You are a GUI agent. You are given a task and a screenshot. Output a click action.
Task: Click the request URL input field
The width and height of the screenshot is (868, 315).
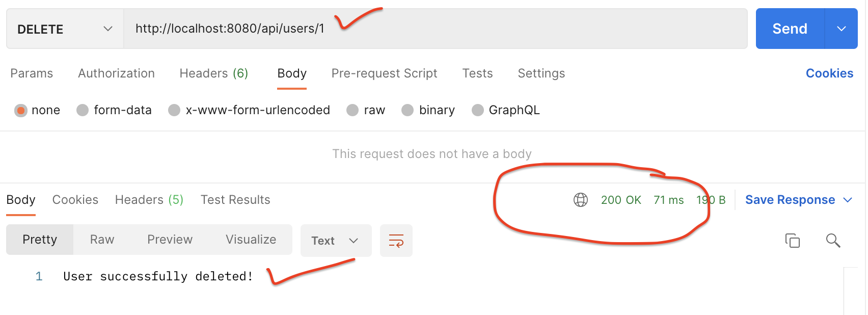(433, 29)
